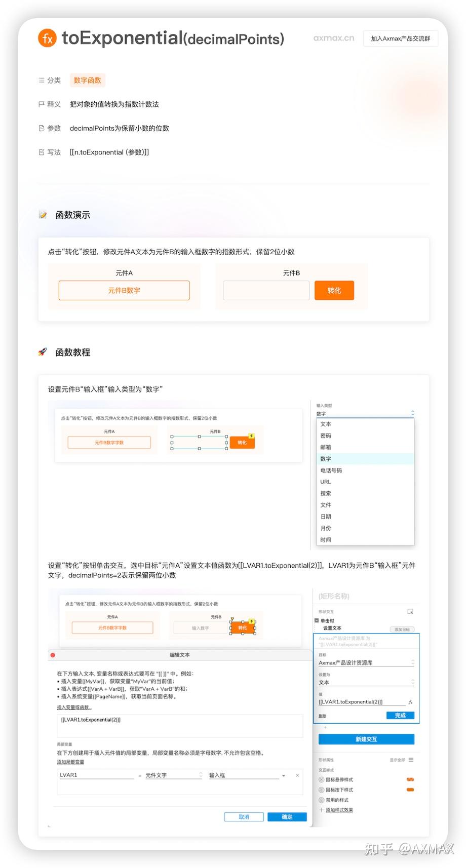Click the 值 field with LVAR1.toExponential(2)
466x868 pixels.
click(x=362, y=702)
